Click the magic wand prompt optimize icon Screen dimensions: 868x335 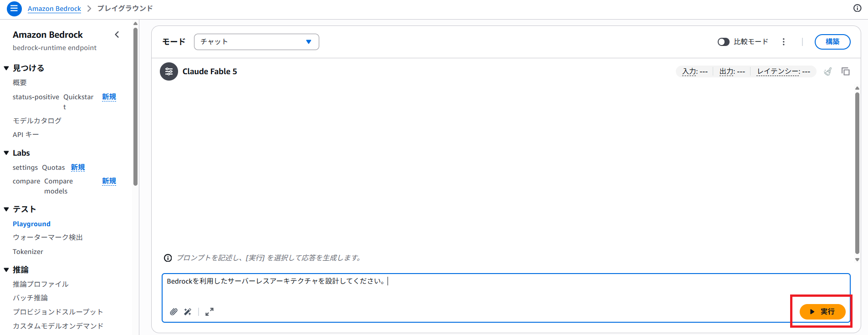188,312
